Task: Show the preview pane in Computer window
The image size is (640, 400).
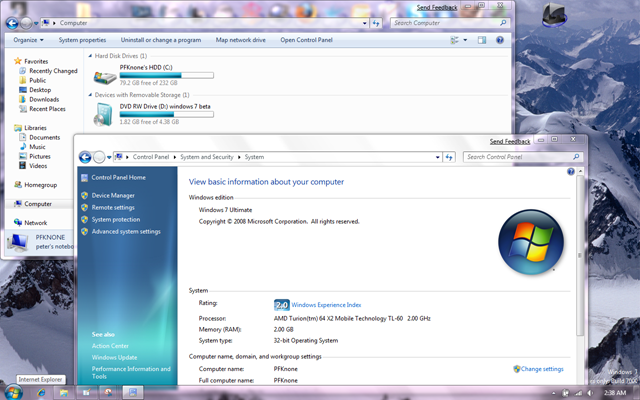Action: (482, 40)
